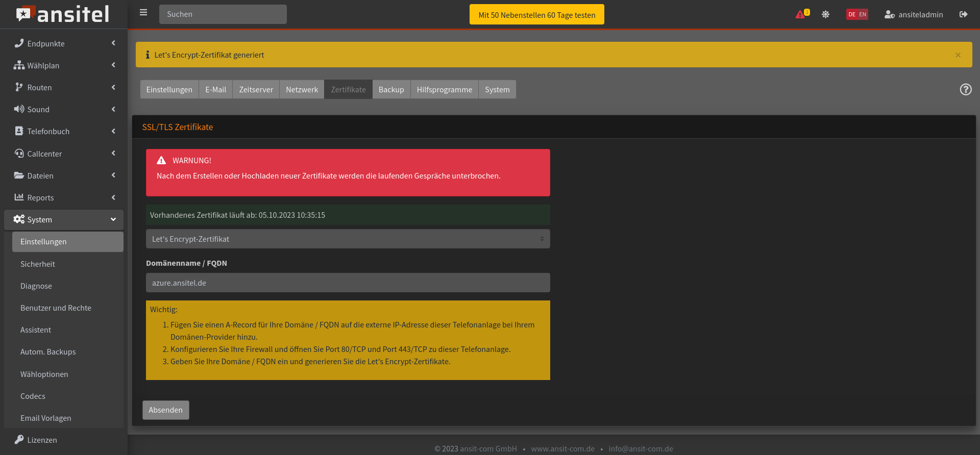Click the hamburger menu icon

click(143, 13)
